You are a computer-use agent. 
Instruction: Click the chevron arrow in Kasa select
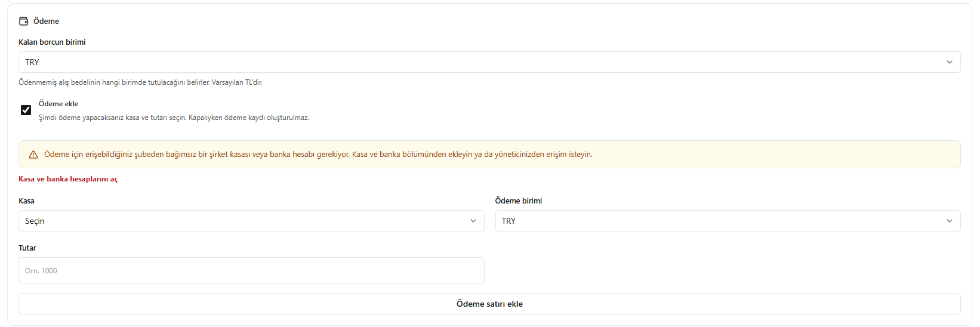[x=473, y=221]
